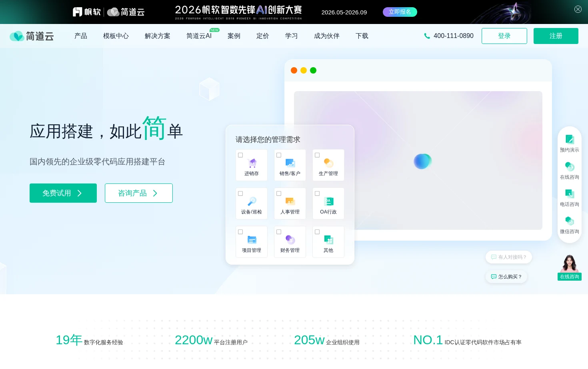Click the NO.1 IDC认证 stat
Viewport: 588px width, 369px height.
click(467, 340)
